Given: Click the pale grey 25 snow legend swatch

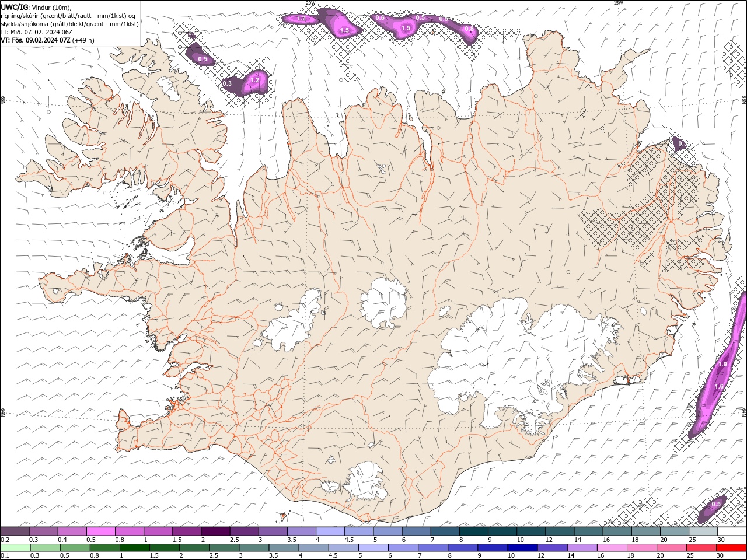Looking at the screenshot, I should [703, 531].
